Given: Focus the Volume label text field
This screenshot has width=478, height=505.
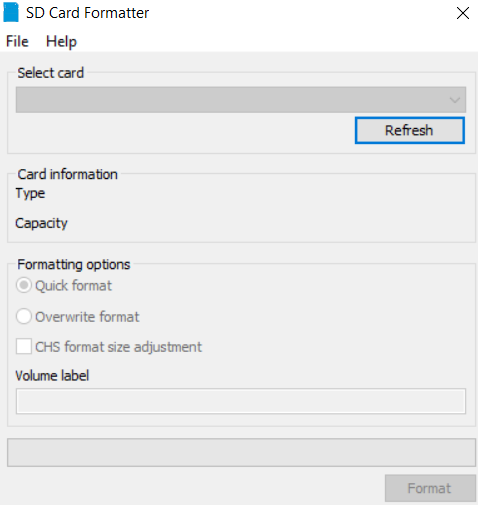Looking at the screenshot, I should (241, 401).
